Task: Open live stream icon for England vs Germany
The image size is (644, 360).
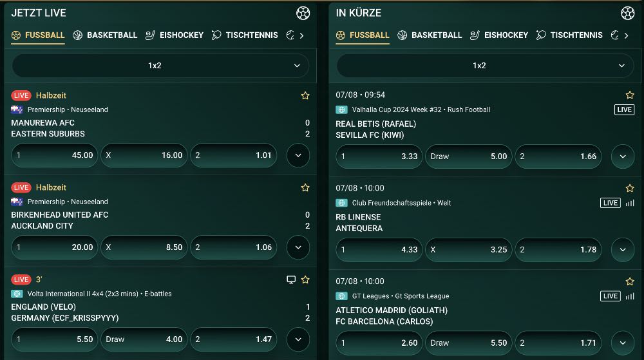Action: click(x=291, y=279)
